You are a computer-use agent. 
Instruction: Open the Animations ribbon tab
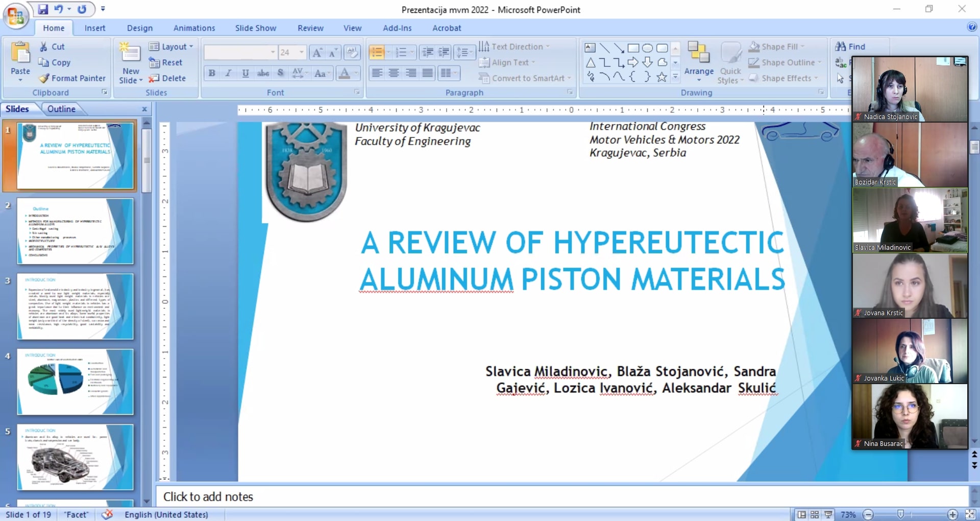(194, 28)
